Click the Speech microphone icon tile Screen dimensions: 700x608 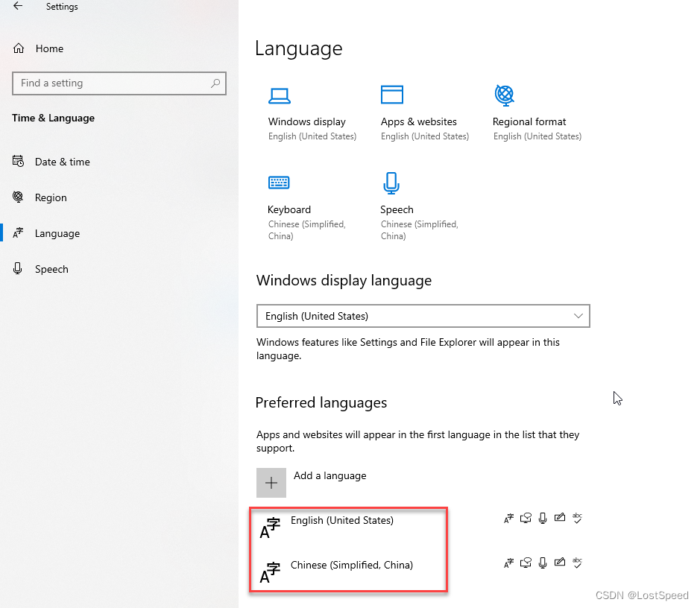click(391, 183)
